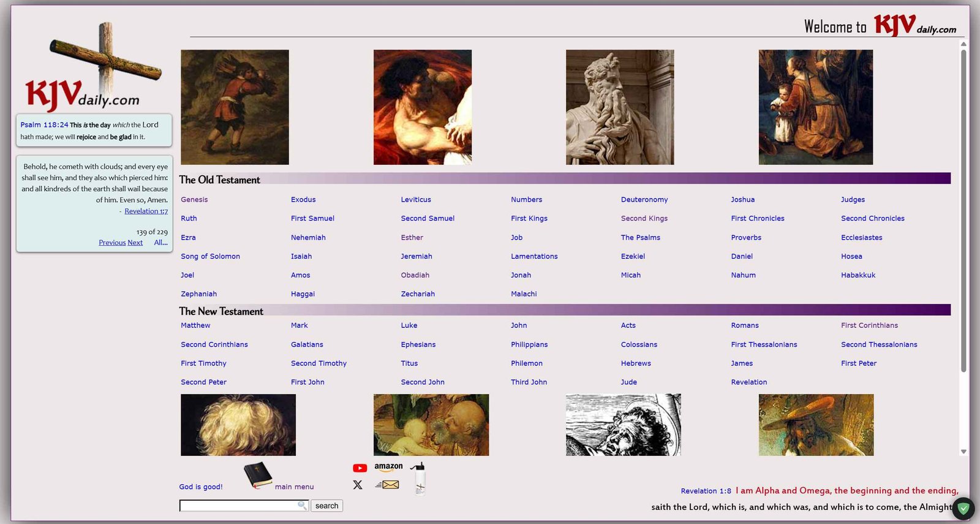Image resolution: width=980 pixels, height=524 pixels.
Task: Go to the main menu link
Action: coord(294,487)
